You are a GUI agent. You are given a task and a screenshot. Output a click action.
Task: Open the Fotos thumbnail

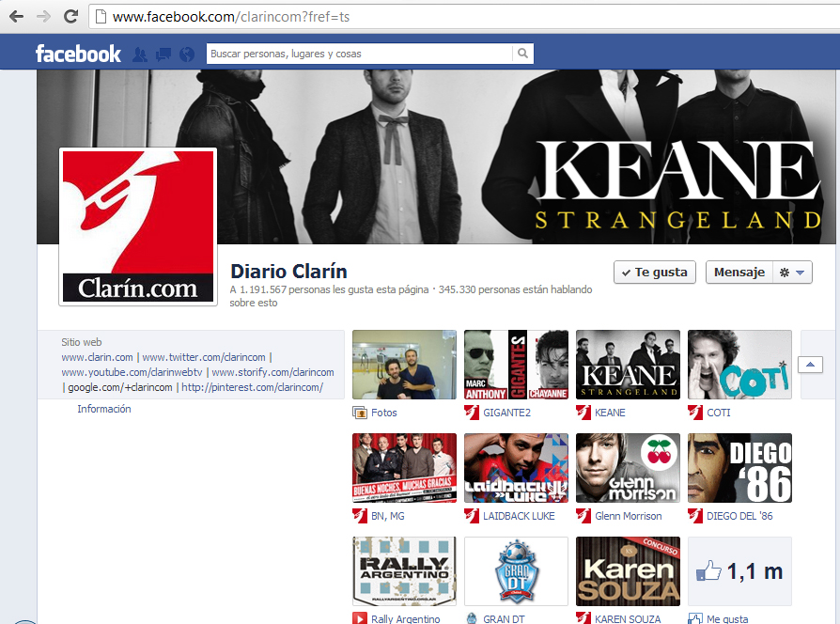pos(404,365)
